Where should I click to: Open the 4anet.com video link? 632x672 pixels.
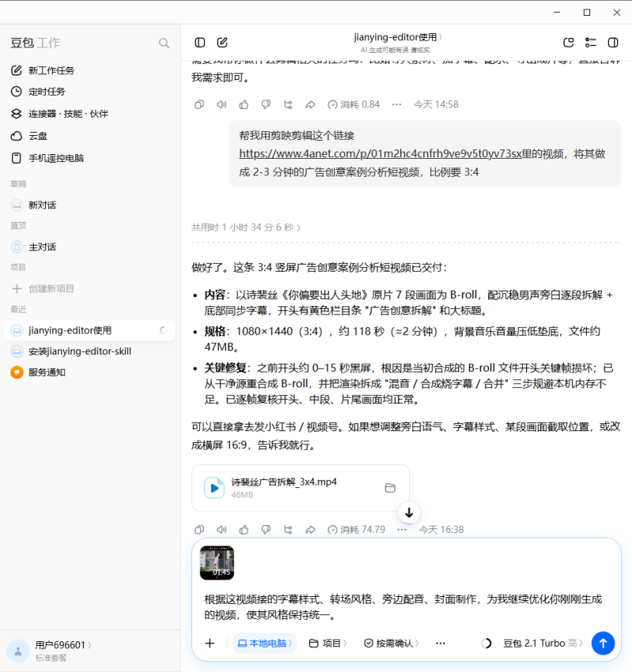point(380,154)
